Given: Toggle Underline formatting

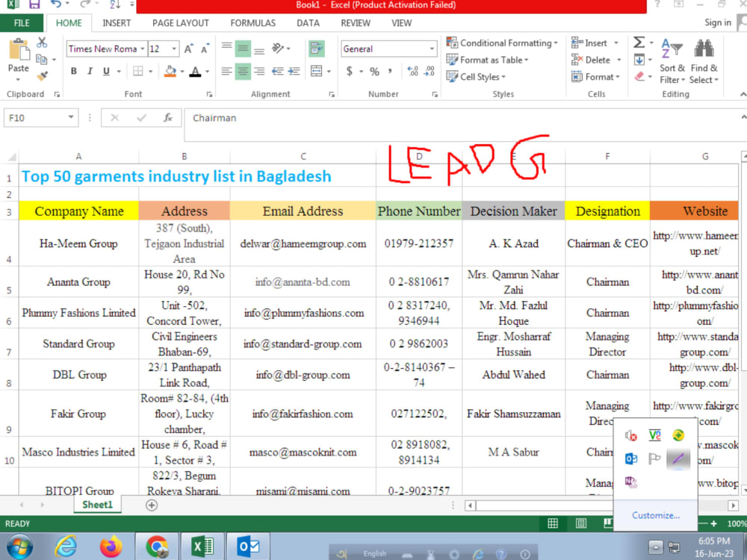Looking at the screenshot, I should tap(106, 71).
